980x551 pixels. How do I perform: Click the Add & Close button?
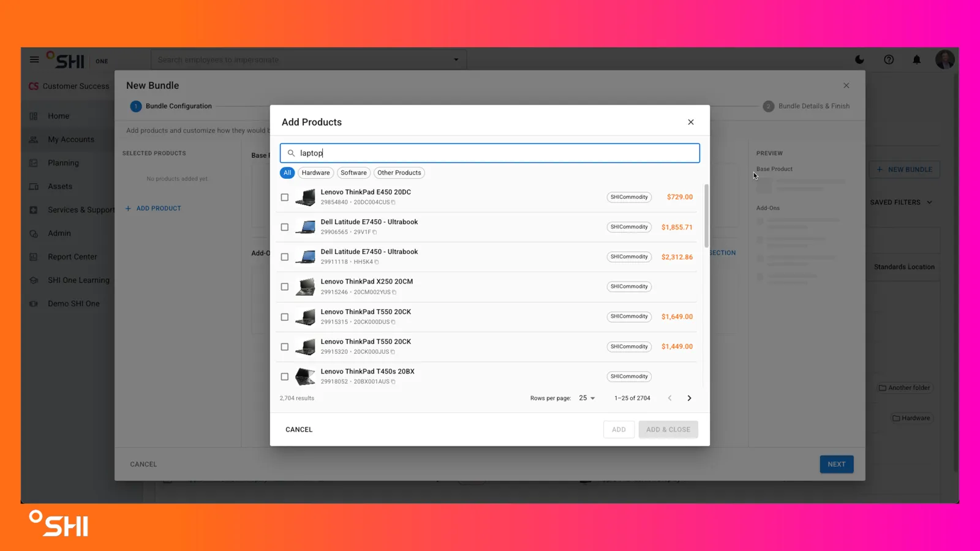point(668,429)
